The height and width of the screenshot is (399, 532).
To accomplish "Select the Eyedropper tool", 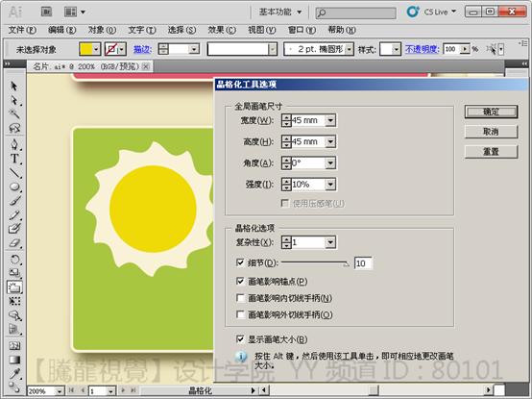I will click(x=14, y=374).
